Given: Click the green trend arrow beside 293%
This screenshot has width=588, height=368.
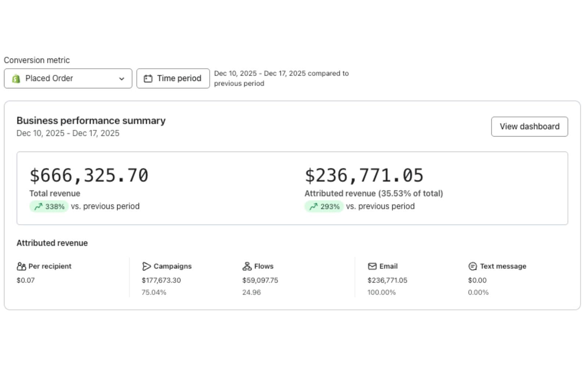Looking at the screenshot, I should pyautogui.click(x=313, y=206).
